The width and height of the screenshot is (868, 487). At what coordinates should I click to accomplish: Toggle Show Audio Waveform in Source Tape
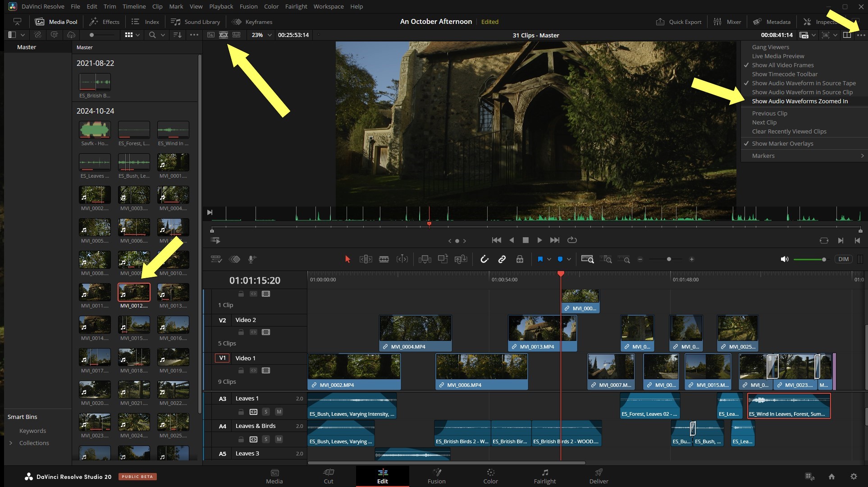coord(804,83)
